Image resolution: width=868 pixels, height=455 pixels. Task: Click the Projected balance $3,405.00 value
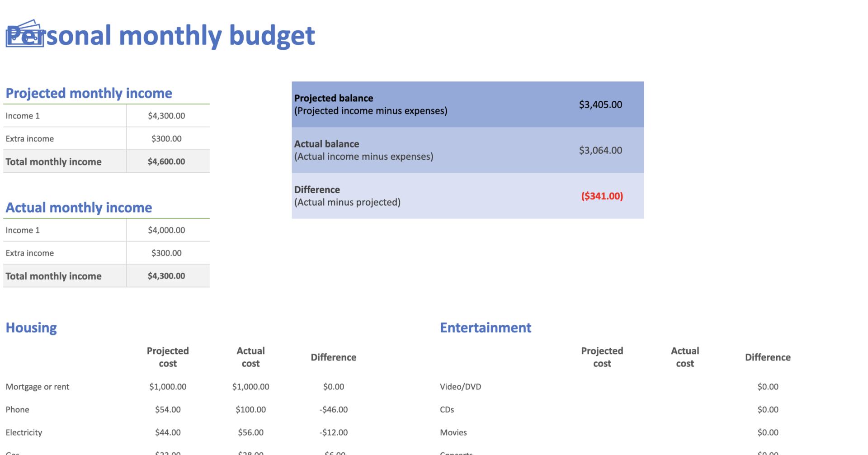point(600,104)
